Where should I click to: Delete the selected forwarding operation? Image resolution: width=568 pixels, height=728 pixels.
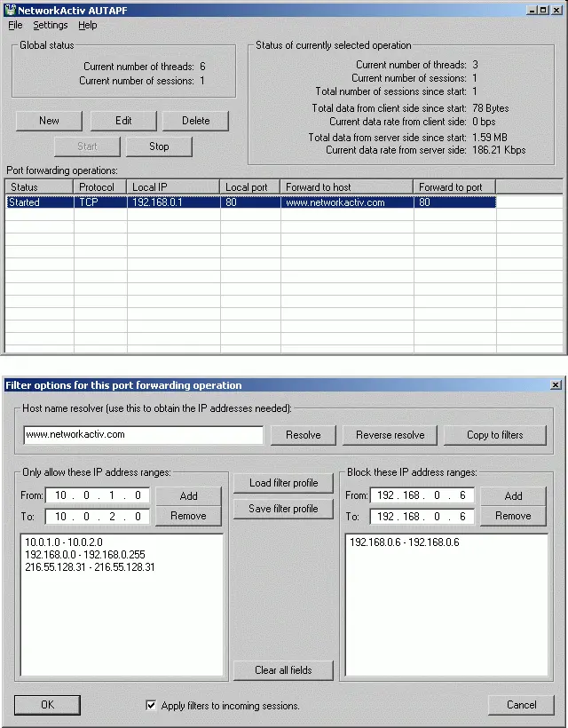click(195, 121)
